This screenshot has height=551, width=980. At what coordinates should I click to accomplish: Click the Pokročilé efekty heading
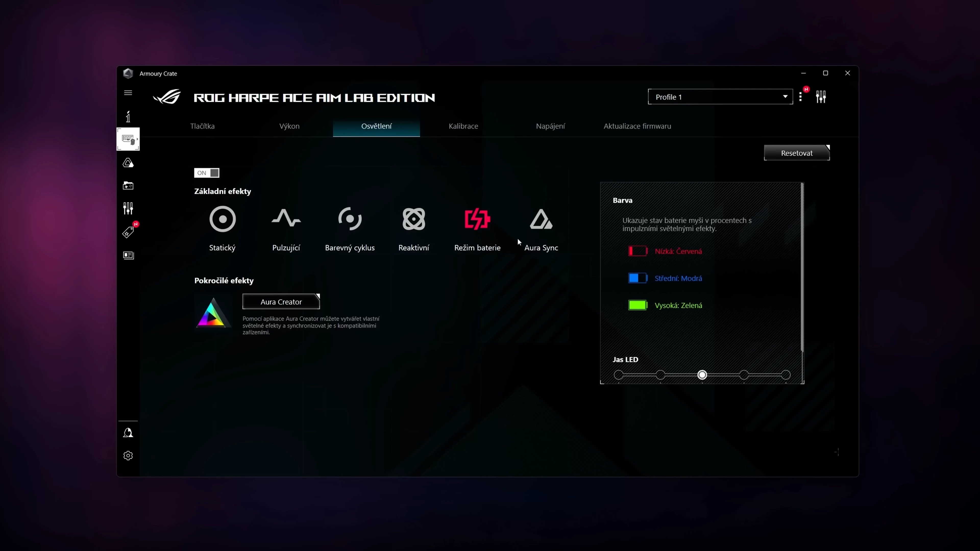click(x=224, y=281)
